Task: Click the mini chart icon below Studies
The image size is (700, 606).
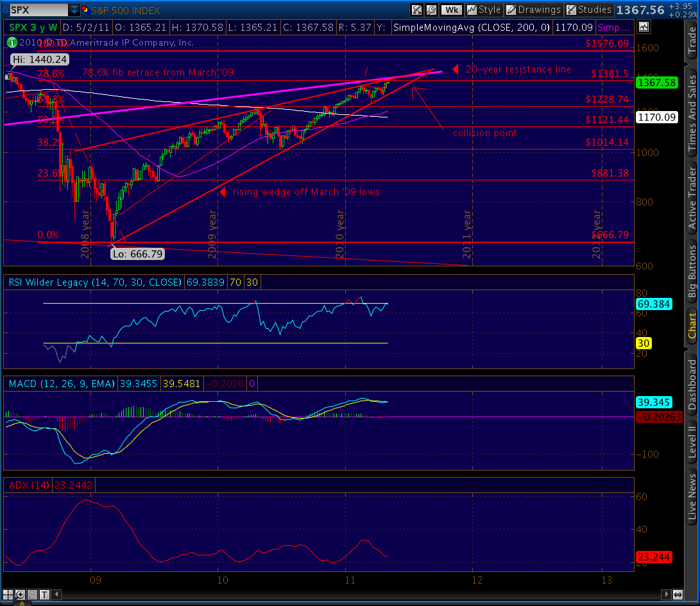Action: point(644,27)
